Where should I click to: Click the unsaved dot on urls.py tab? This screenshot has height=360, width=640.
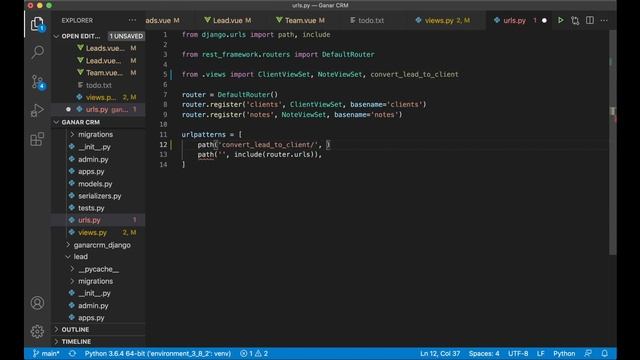click(x=544, y=20)
